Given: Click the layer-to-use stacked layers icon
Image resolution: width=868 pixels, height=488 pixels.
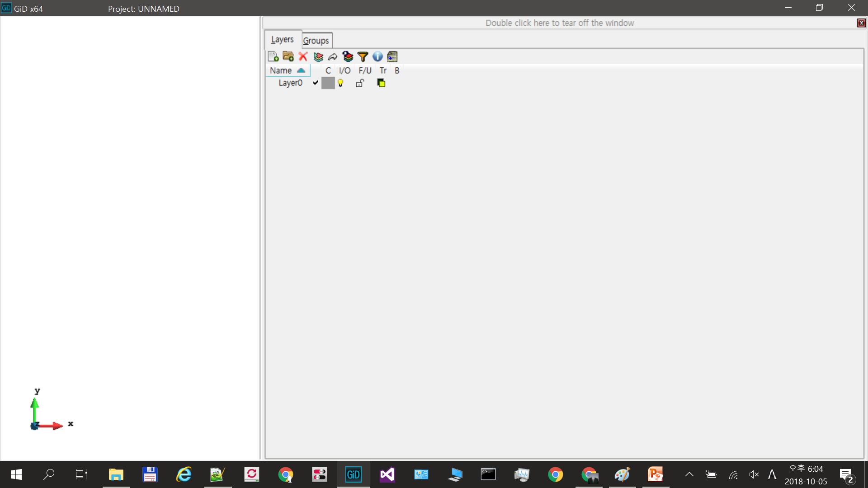Looking at the screenshot, I should click(x=318, y=56).
